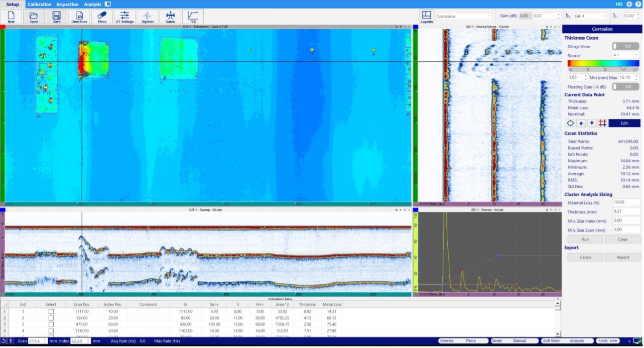
Task: Open the Gates toolbar icon
Action: tap(170, 17)
